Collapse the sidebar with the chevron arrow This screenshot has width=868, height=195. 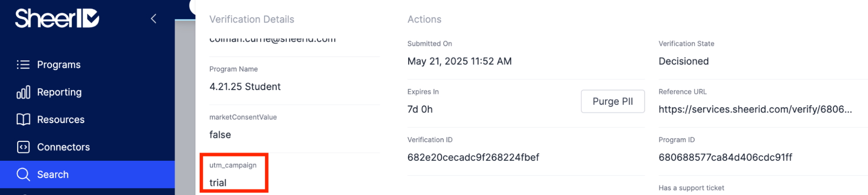click(153, 19)
